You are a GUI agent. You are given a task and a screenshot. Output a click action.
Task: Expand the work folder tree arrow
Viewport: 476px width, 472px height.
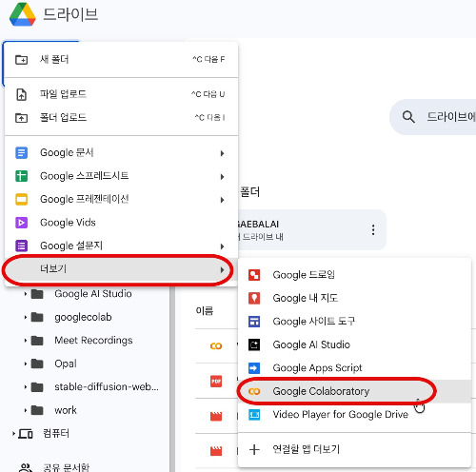[x=25, y=410]
